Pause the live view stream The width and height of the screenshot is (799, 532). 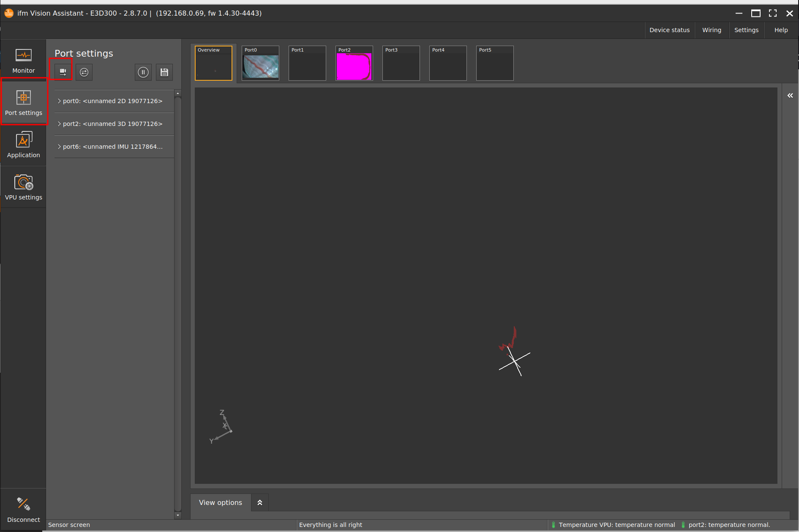(x=143, y=72)
